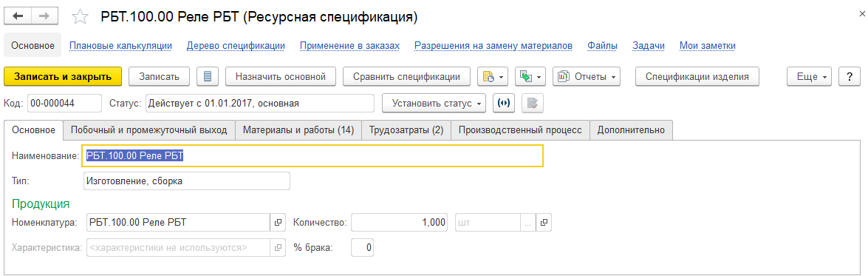
Task: Switch to Дополнительно tab
Action: tap(631, 130)
